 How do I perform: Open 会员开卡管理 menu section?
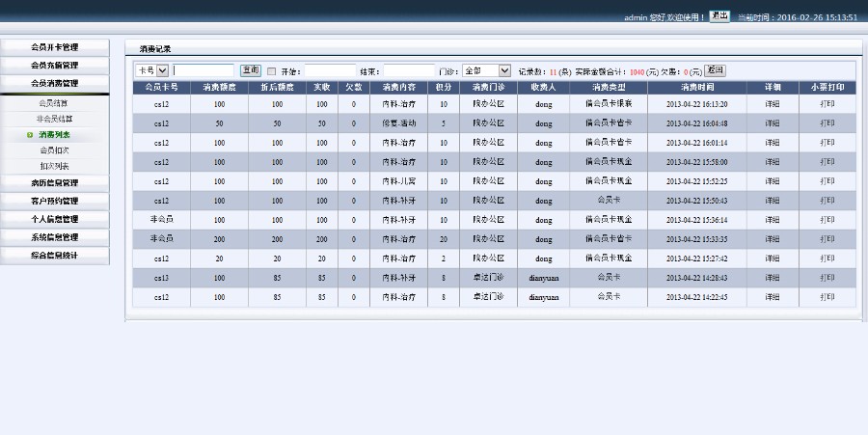55,47
